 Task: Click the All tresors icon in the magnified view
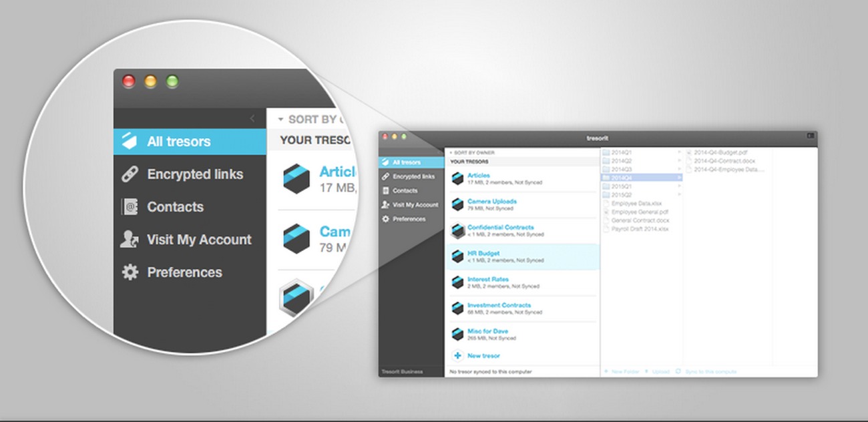pyautogui.click(x=130, y=141)
